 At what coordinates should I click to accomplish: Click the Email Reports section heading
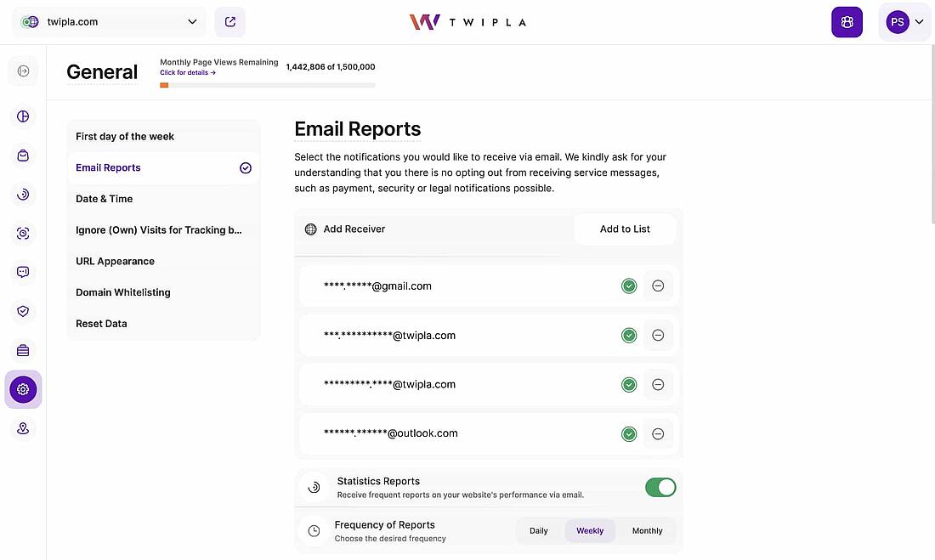[x=358, y=129]
